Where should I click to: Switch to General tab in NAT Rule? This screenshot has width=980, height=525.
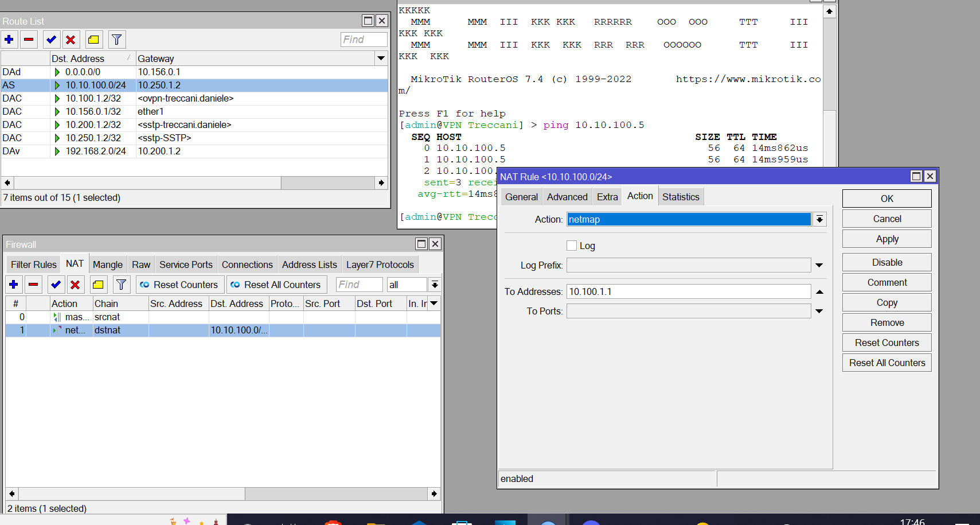tap(521, 197)
